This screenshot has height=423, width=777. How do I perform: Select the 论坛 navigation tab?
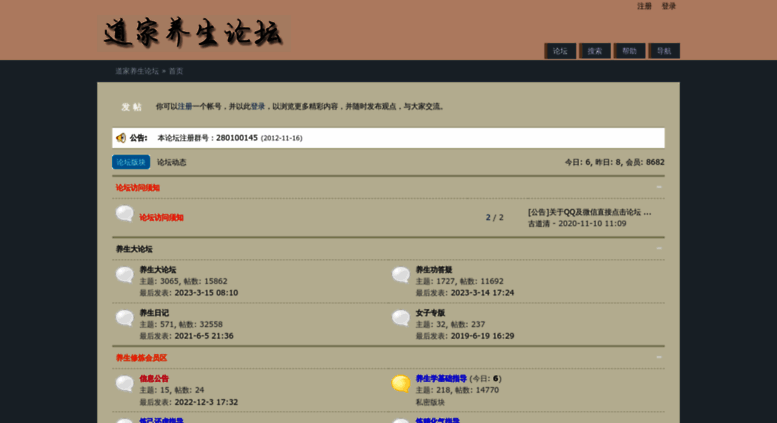click(560, 51)
